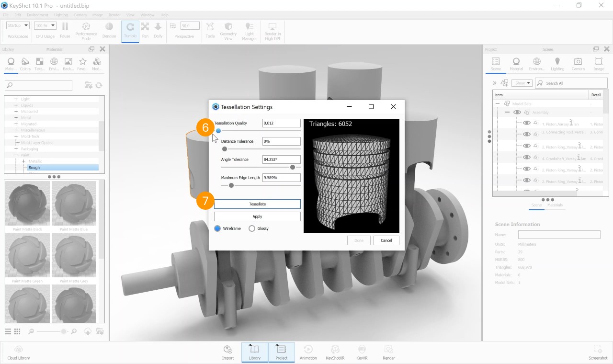
Task: Add geometry icon beside Show dropdown
Action: [504, 83]
